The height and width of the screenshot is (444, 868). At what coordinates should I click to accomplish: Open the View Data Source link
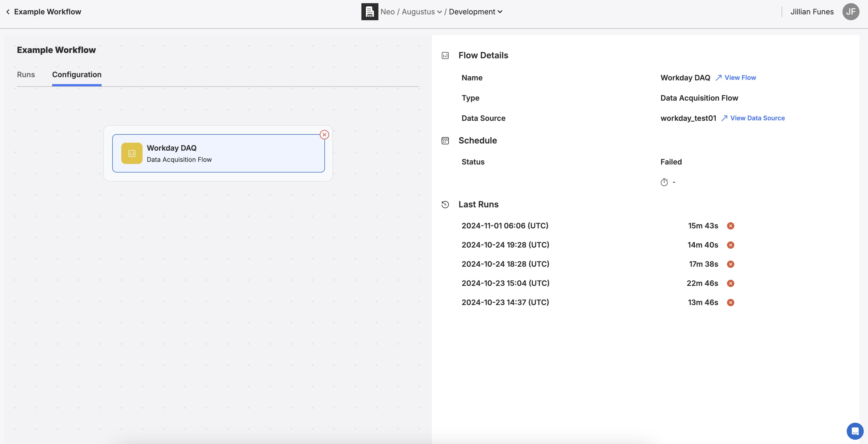pyautogui.click(x=753, y=118)
